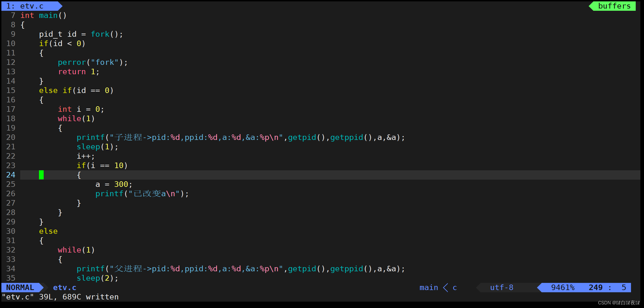
Task: Click 'else if(id == 0)' on line 15
Action: point(76,91)
